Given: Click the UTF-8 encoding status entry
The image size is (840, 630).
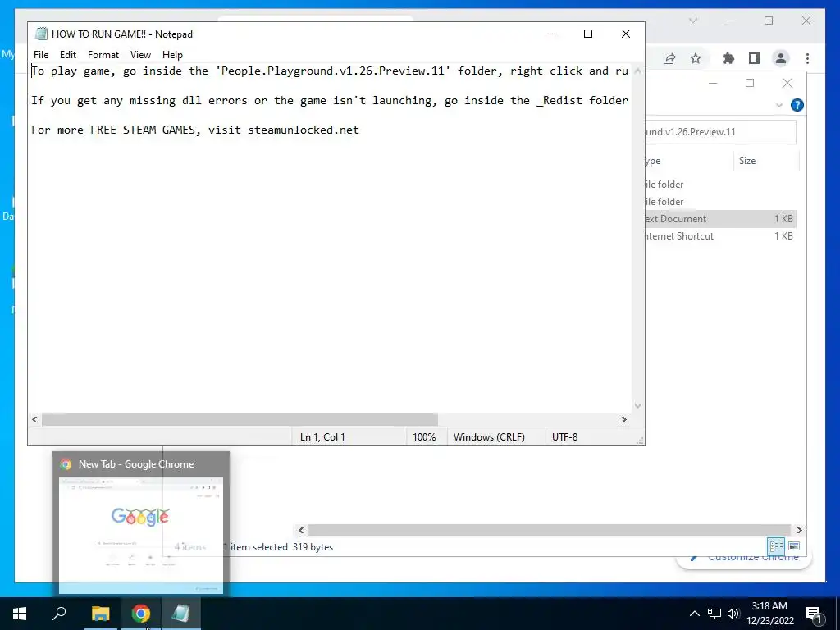Looking at the screenshot, I should pos(564,436).
